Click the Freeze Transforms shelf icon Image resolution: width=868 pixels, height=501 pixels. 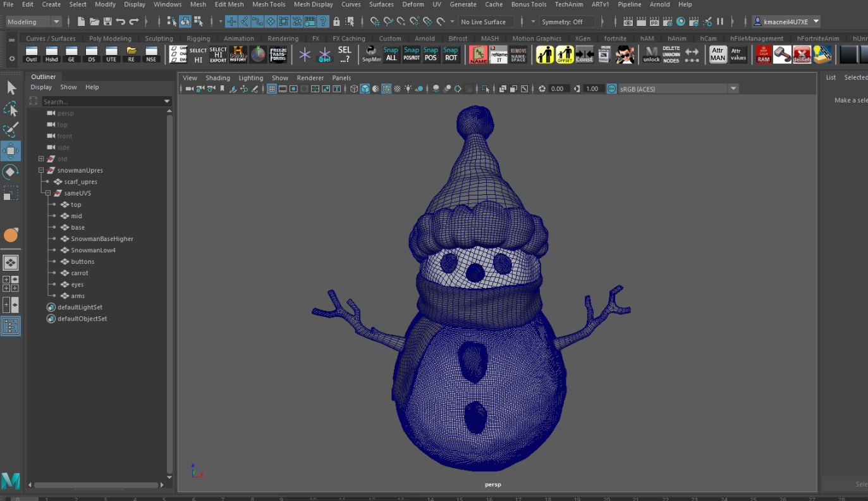click(278, 54)
